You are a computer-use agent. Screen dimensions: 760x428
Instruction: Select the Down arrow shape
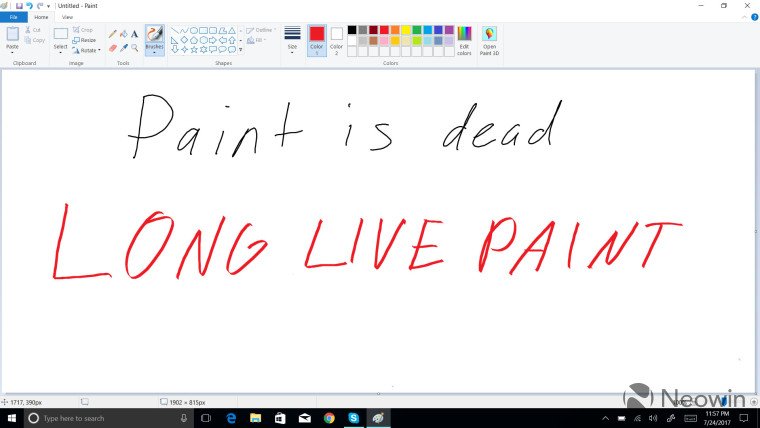pos(174,49)
